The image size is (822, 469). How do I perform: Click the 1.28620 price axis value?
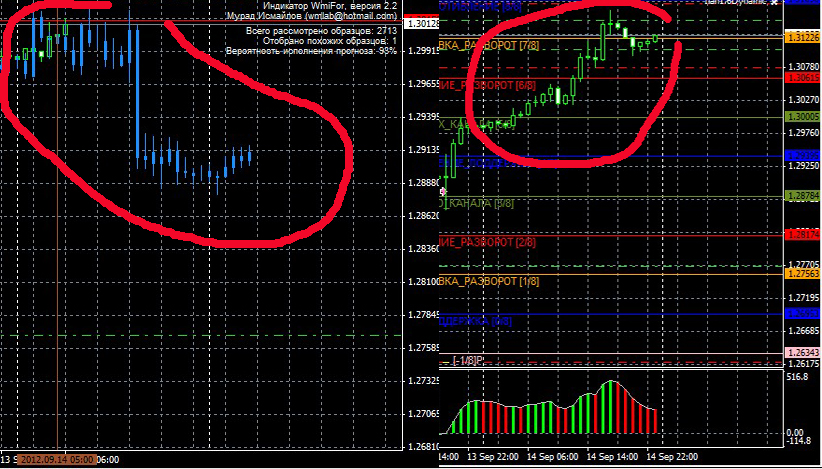click(424, 215)
